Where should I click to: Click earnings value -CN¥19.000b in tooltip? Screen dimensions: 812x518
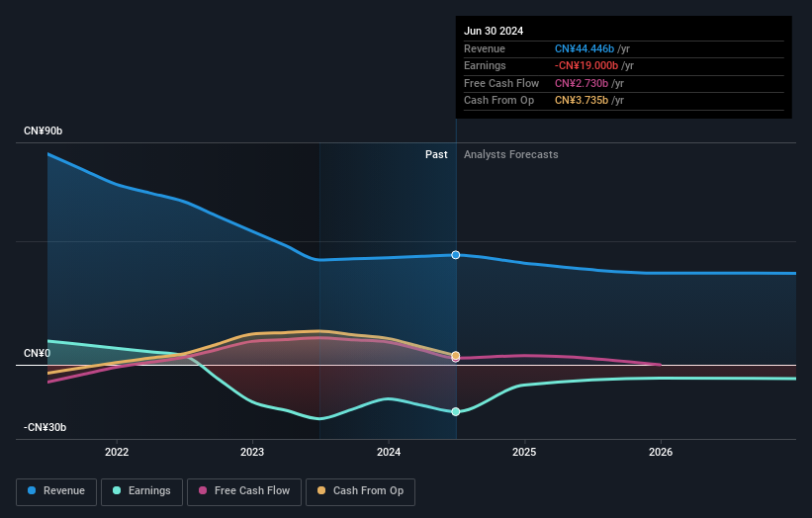[x=586, y=65]
